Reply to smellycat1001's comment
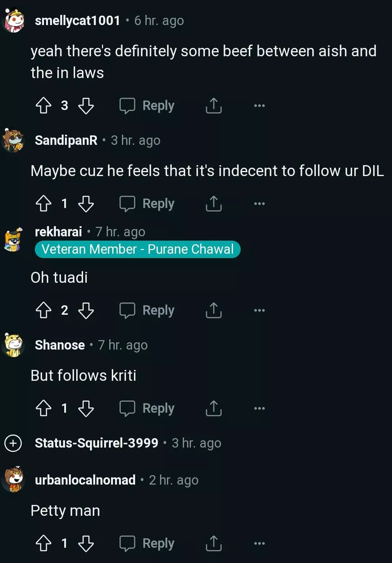 pyautogui.click(x=147, y=106)
